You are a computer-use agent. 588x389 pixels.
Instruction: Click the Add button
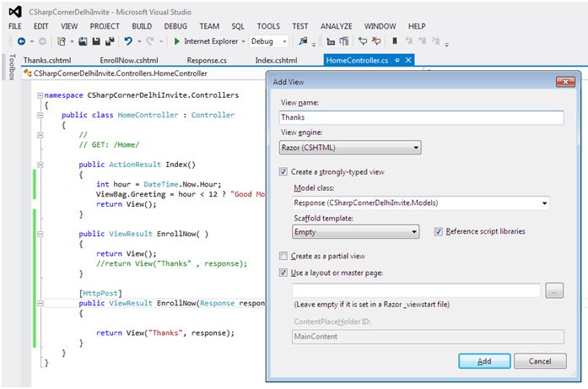pyautogui.click(x=483, y=360)
